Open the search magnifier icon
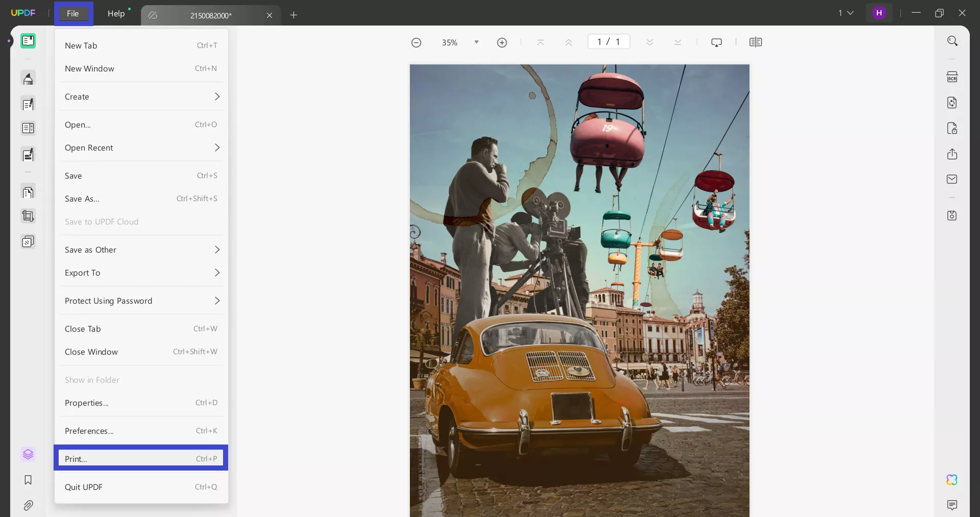The image size is (980, 517). [952, 41]
